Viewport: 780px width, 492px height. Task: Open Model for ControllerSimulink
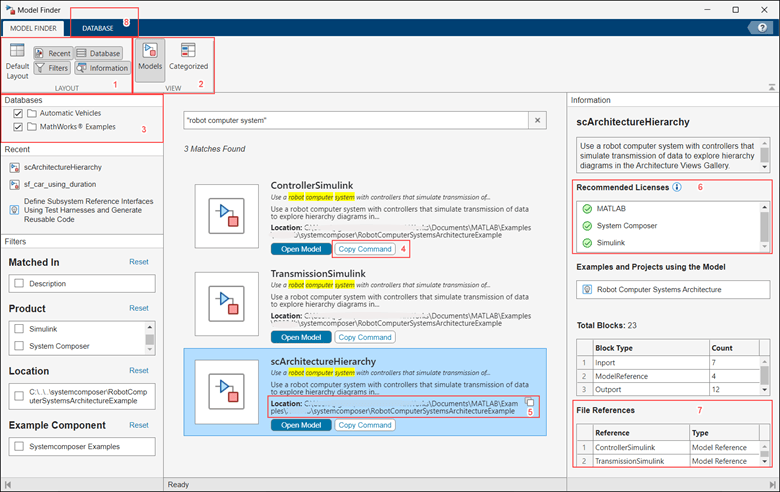click(x=301, y=249)
